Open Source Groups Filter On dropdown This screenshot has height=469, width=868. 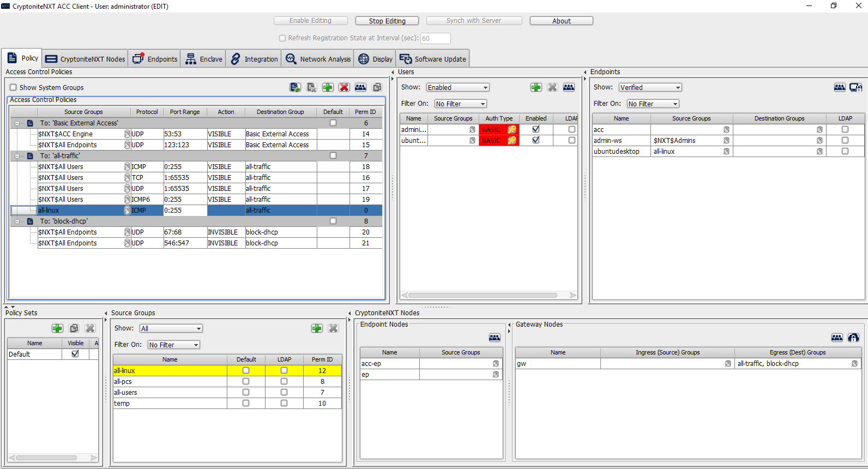point(174,345)
